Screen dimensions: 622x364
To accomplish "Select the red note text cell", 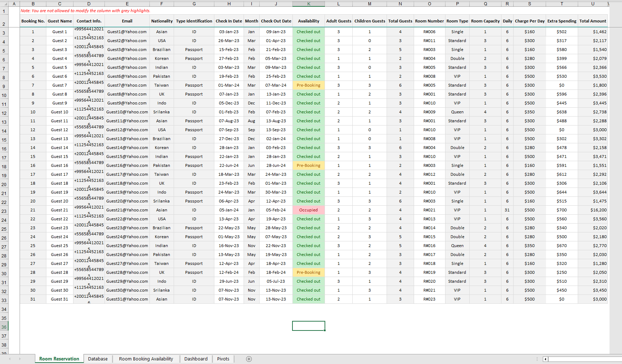I will pos(85,11).
